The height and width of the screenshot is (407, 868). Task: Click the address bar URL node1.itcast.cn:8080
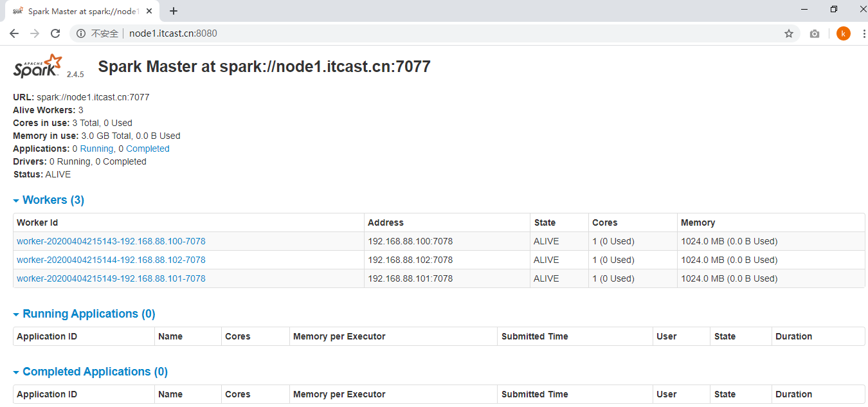pos(173,33)
